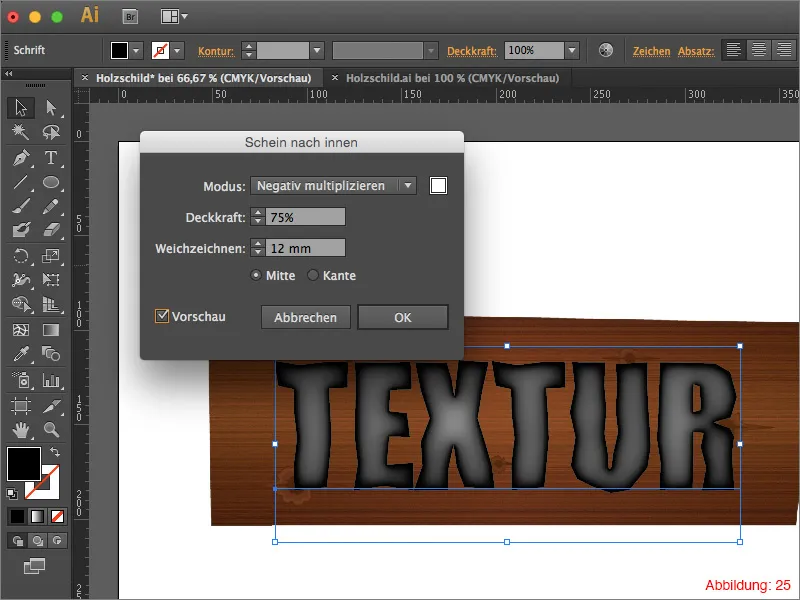Viewport: 800px width, 600px height.
Task: Open stroke color dropdown in control bar
Action: coord(177,51)
